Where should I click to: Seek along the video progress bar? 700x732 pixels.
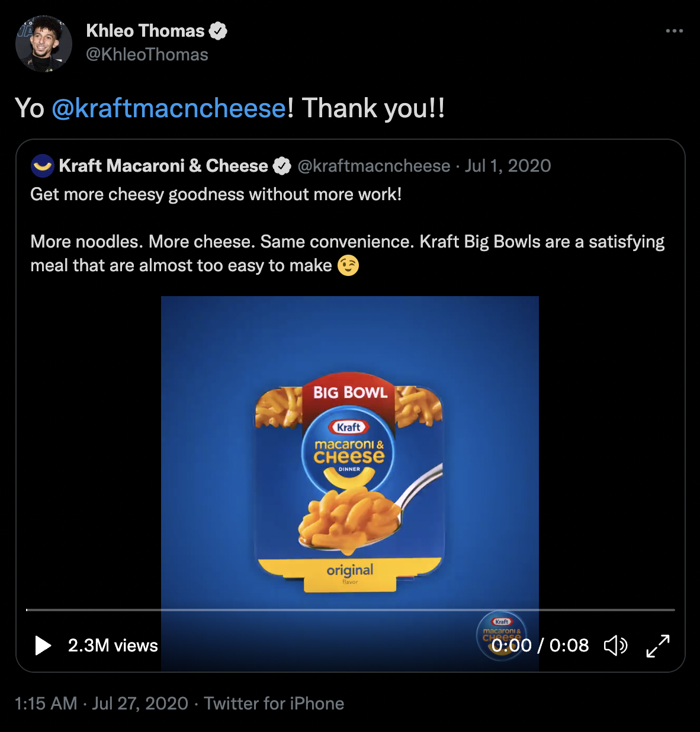point(350,609)
